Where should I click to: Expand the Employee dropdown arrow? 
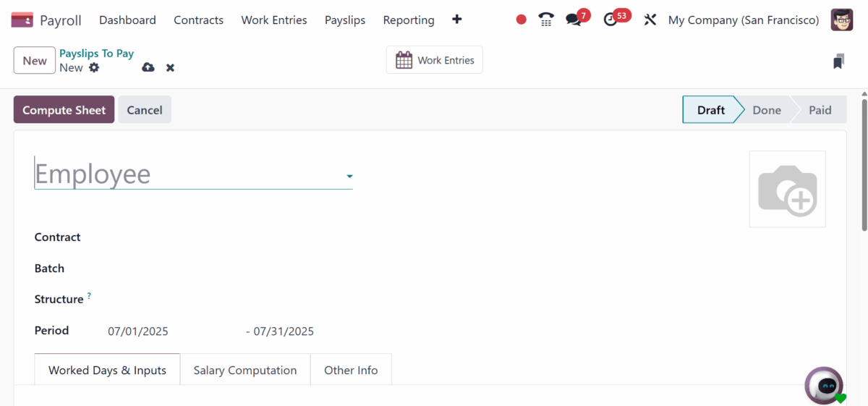pyautogui.click(x=349, y=176)
